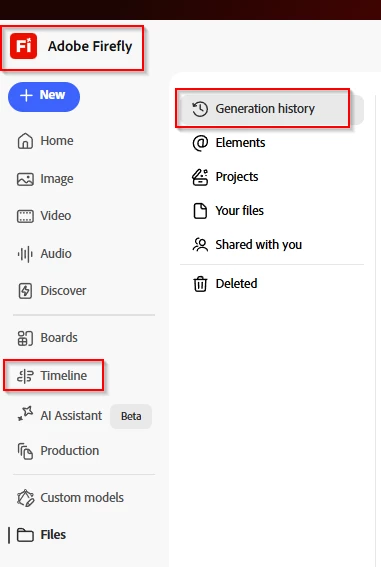The image size is (381, 567).
Task: Open the Home menu label
Action: coord(57,141)
